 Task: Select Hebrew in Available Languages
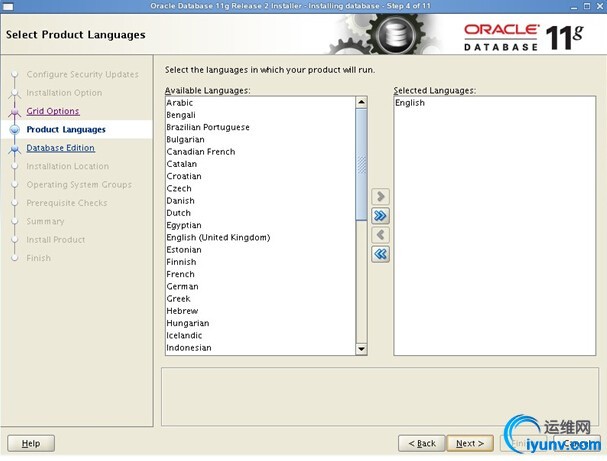point(260,311)
